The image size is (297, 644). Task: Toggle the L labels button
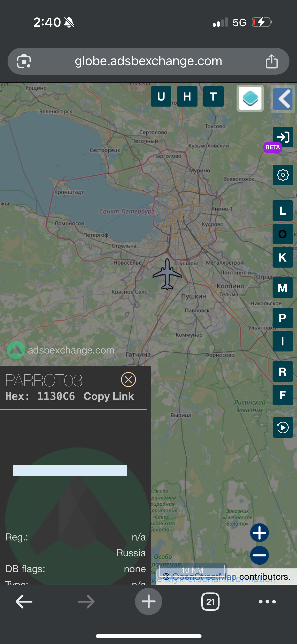pyautogui.click(x=283, y=210)
